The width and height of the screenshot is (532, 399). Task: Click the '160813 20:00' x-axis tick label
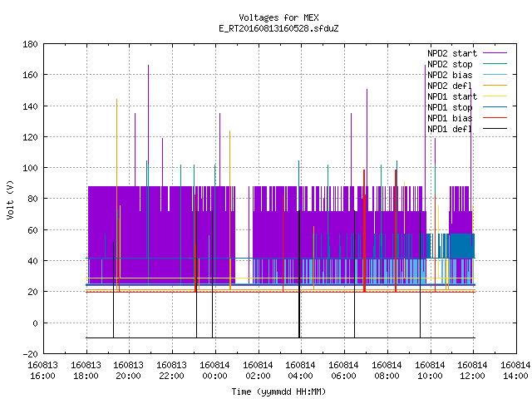pos(129,371)
